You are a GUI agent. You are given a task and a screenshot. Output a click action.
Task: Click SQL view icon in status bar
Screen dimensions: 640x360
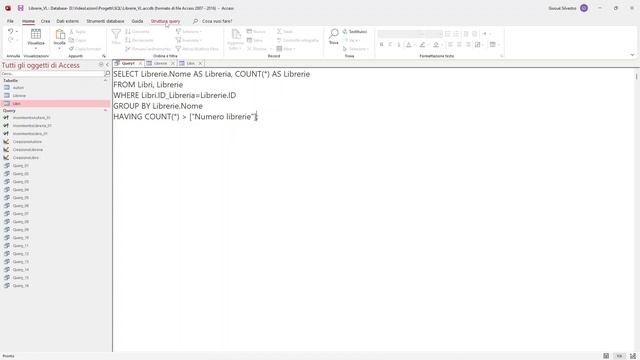tap(619, 356)
